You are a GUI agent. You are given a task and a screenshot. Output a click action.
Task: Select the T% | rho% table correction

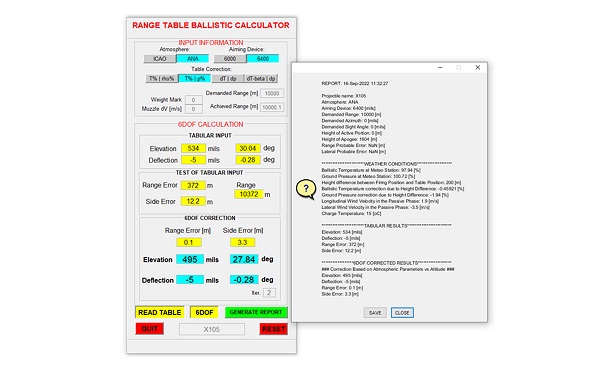tap(161, 78)
